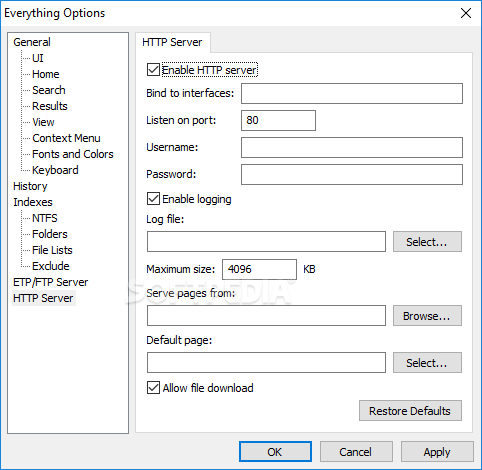Select History in the options tree

tap(30, 186)
